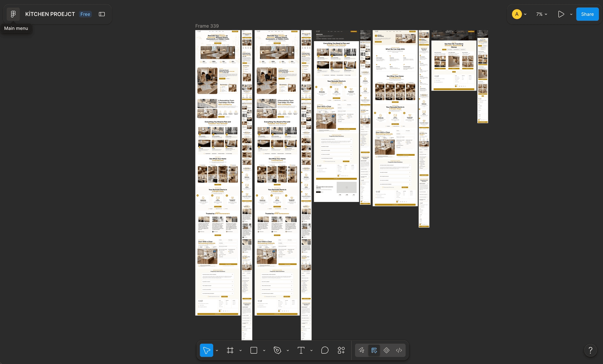Expand the shape tools dropdown arrow
Image resolution: width=603 pixels, height=364 pixels.
pos(264,350)
